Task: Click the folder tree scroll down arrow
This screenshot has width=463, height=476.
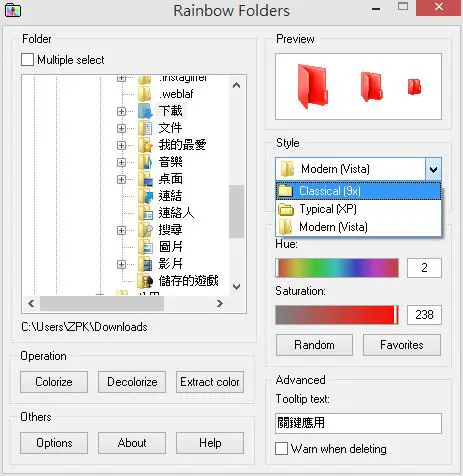Action: (x=237, y=287)
